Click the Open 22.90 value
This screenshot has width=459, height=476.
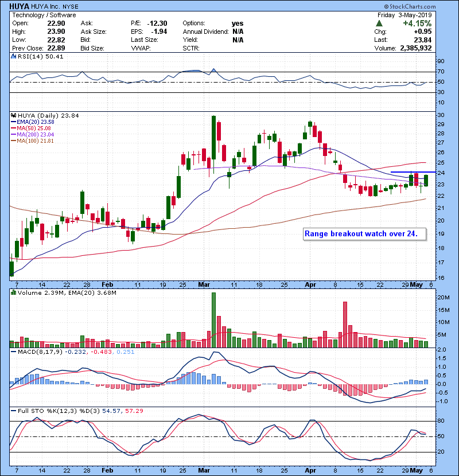[56, 24]
